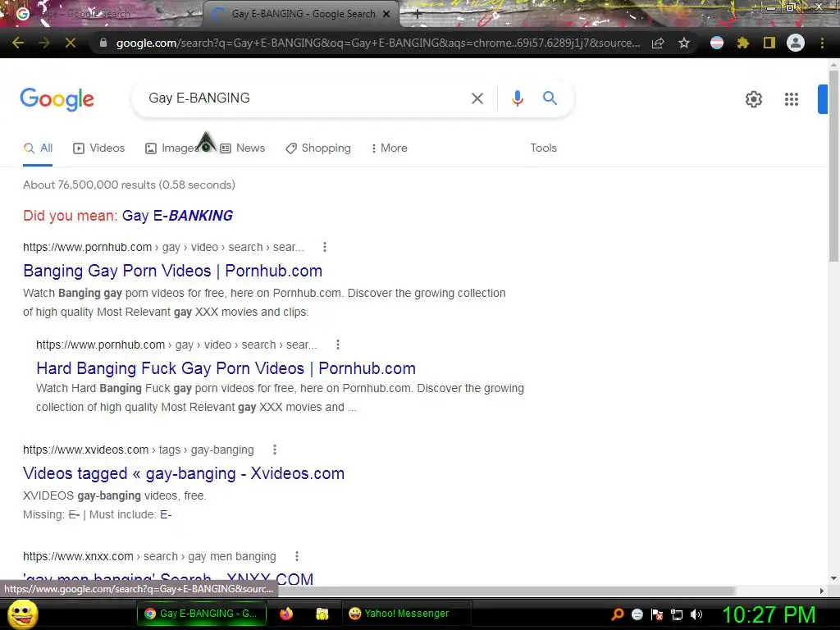Image resolution: width=840 pixels, height=630 pixels.
Task: Start voice search with the microphone
Action: coord(517,98)
